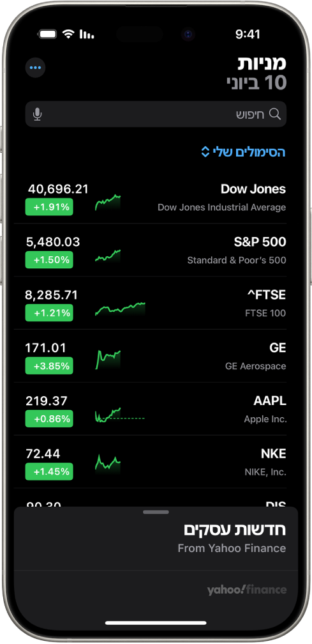312x644 pixels.
Task: Open the חדשות עסקים news heading
Action: click(235, 530)
